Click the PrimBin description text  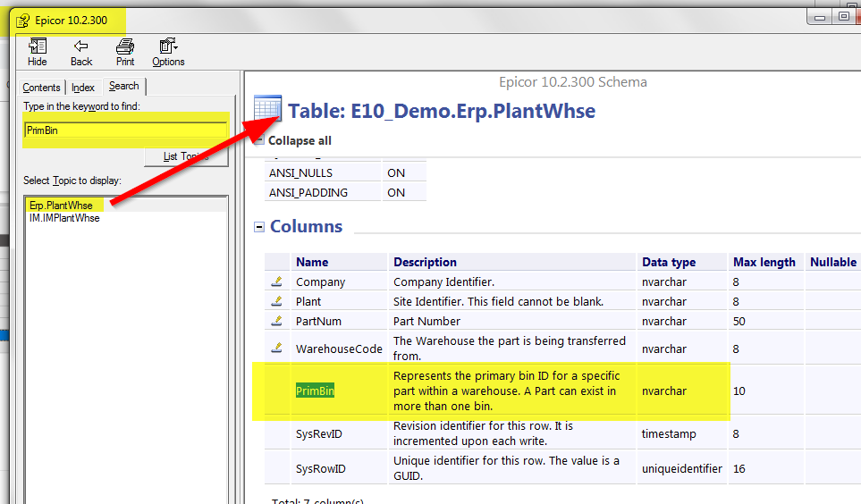[506, 391]
